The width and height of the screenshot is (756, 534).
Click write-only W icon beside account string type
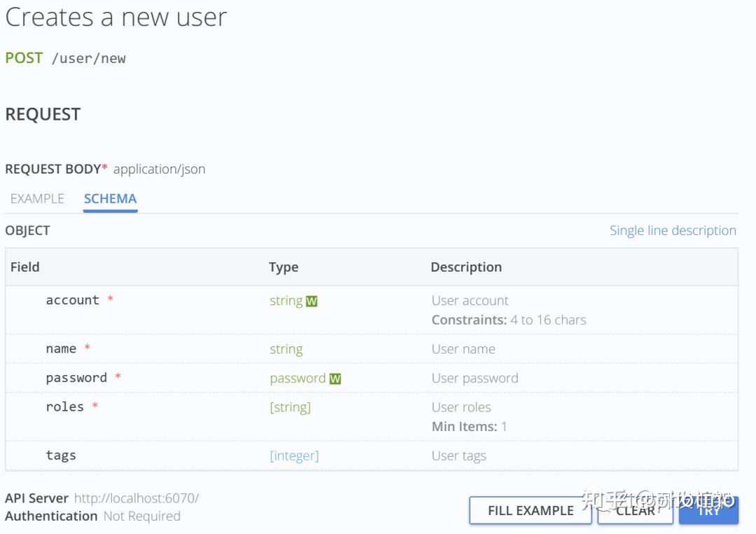click(312, 302)
